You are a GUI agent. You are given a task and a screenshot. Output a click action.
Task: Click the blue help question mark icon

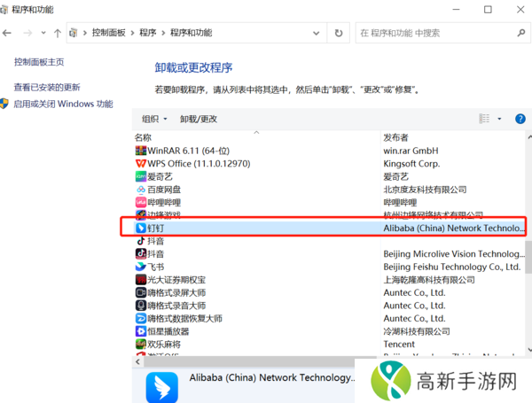pyautogui.click(x=520, y=119)
